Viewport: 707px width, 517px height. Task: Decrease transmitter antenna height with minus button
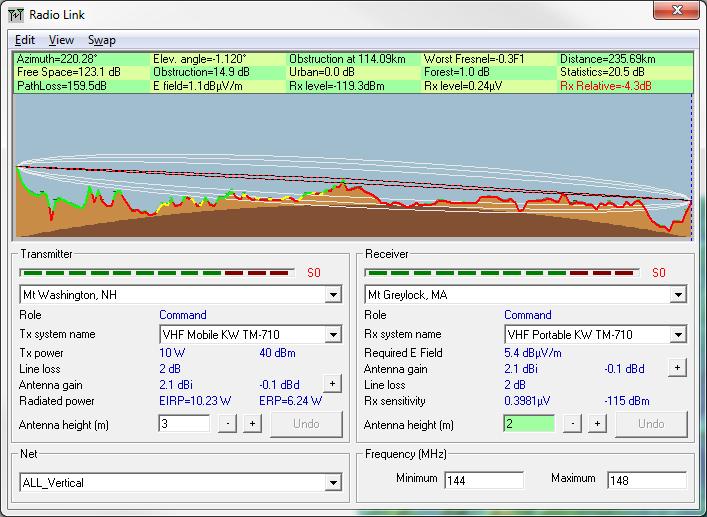pyautogui.click(x=227, y=424)
